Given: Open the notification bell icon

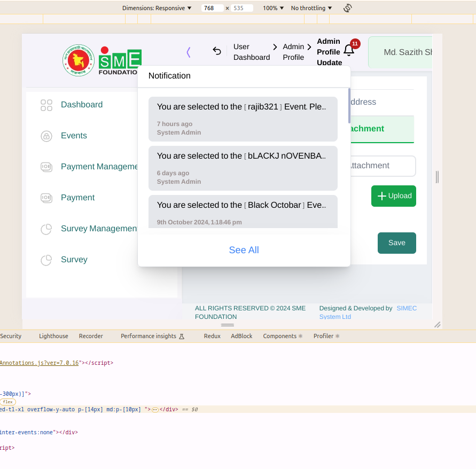Looking at the screenshot, I should point(349,50).
